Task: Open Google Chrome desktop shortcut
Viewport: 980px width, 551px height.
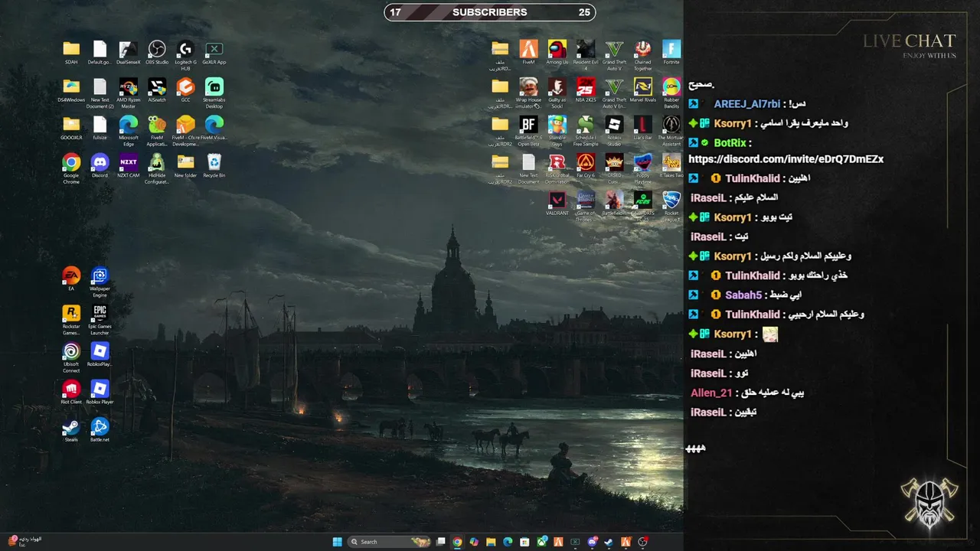Action: (x=71, y=168)
